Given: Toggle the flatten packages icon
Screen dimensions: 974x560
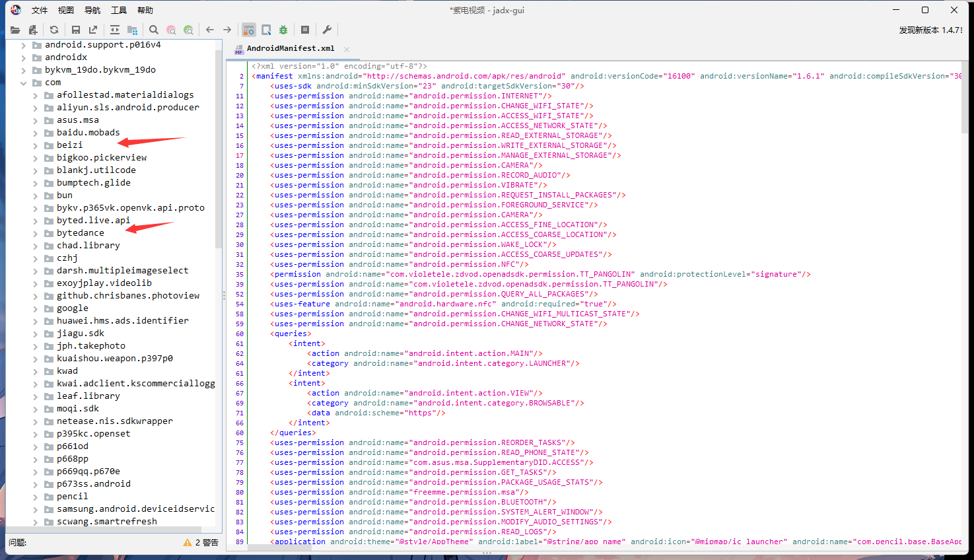Looking at the screenshot, I should (x=132, y=30).
